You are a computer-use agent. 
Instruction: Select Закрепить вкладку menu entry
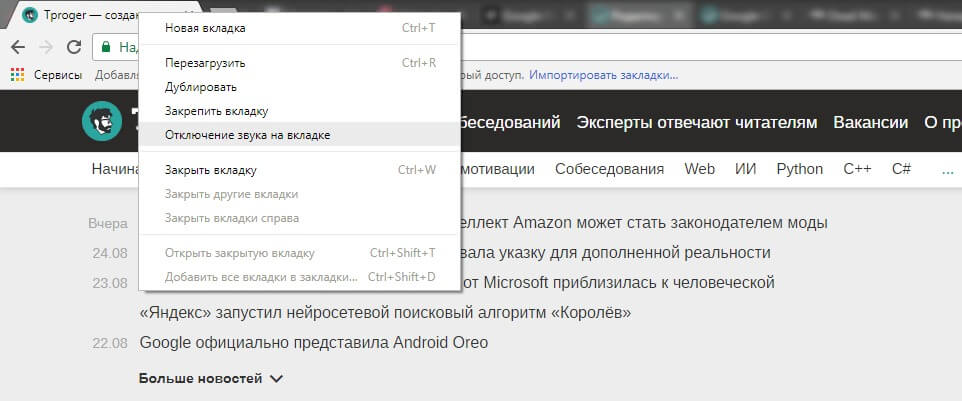[x=216, y=111]
